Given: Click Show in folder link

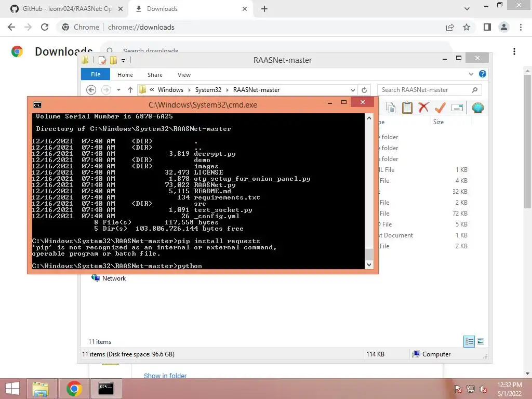Looking at the screenshot, I should coord(165,376).
